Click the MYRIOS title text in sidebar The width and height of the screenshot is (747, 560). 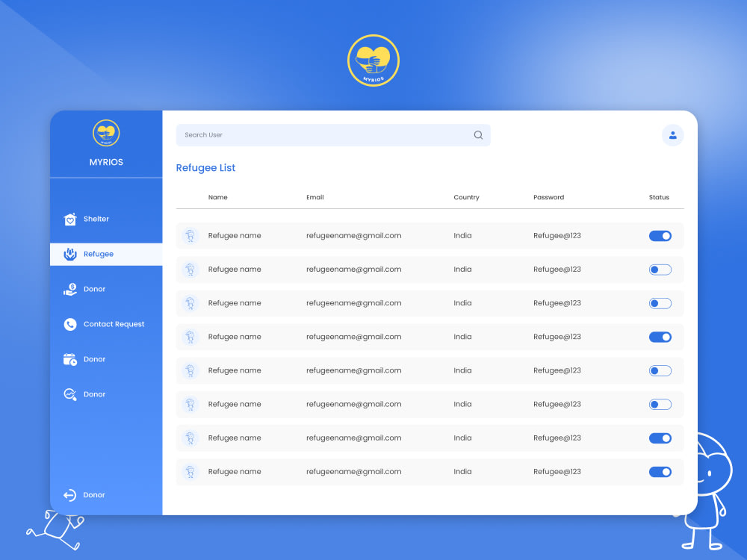[106, 162]
